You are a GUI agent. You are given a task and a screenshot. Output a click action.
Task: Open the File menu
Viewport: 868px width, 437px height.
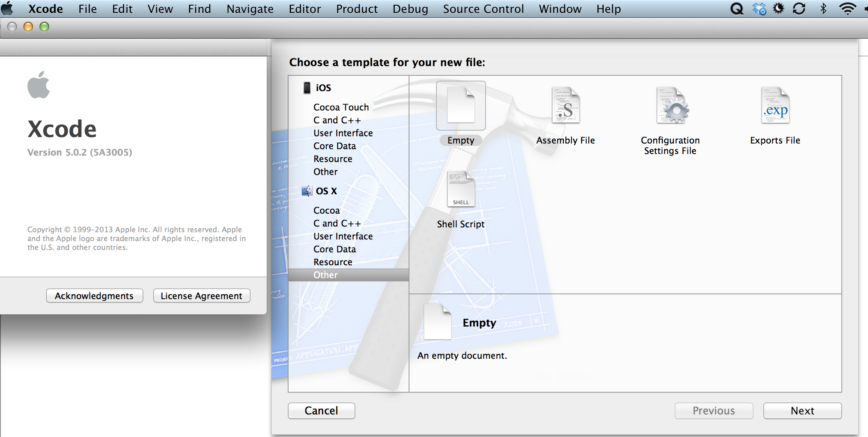point(87,9)
